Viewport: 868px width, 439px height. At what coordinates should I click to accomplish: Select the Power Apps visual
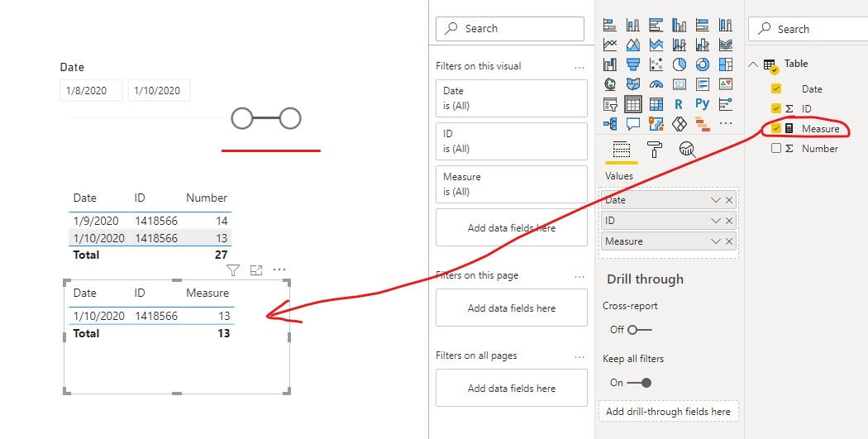(680, 123)
